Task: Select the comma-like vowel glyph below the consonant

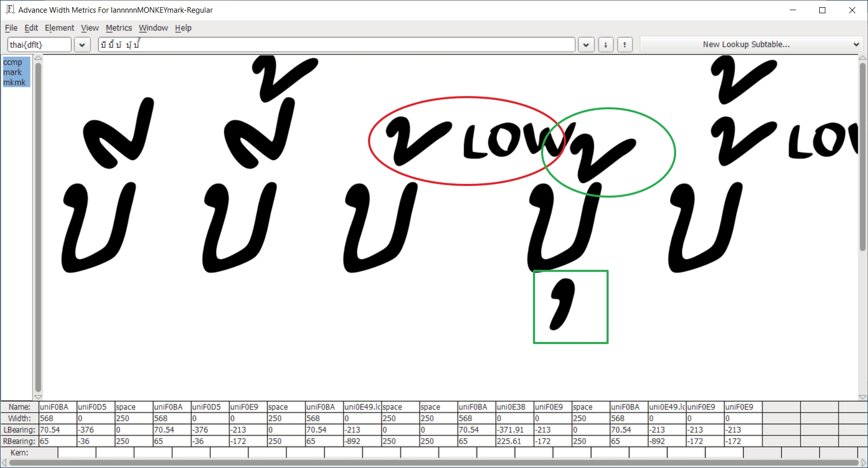Action: [563, 305]
